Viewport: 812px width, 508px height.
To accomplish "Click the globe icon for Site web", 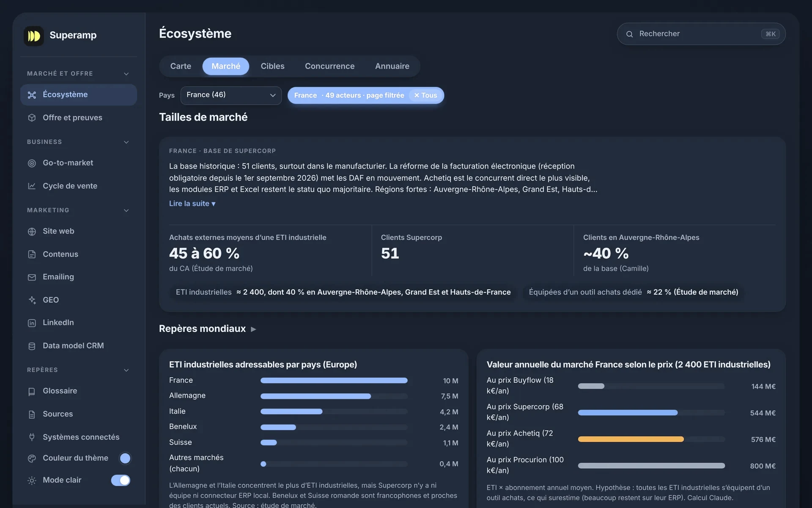I will click(x=32, y=232).
